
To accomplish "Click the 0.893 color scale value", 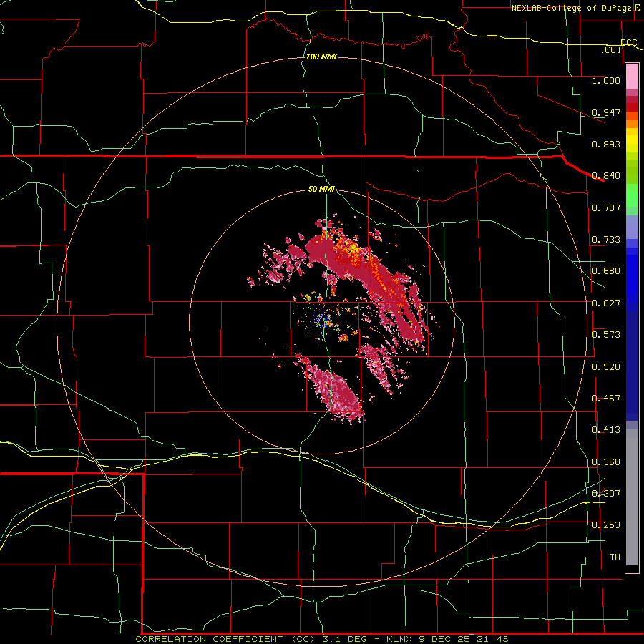I will click(606, 144).
